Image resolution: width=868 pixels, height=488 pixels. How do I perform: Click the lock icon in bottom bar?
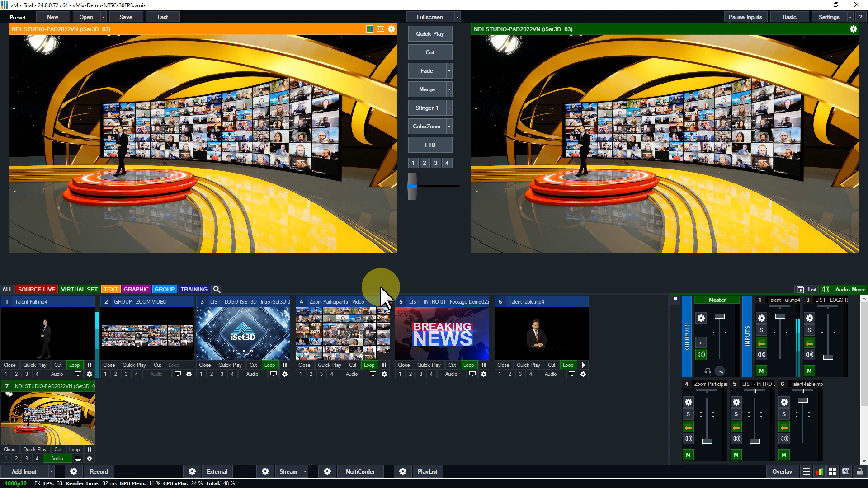(860, 471)
